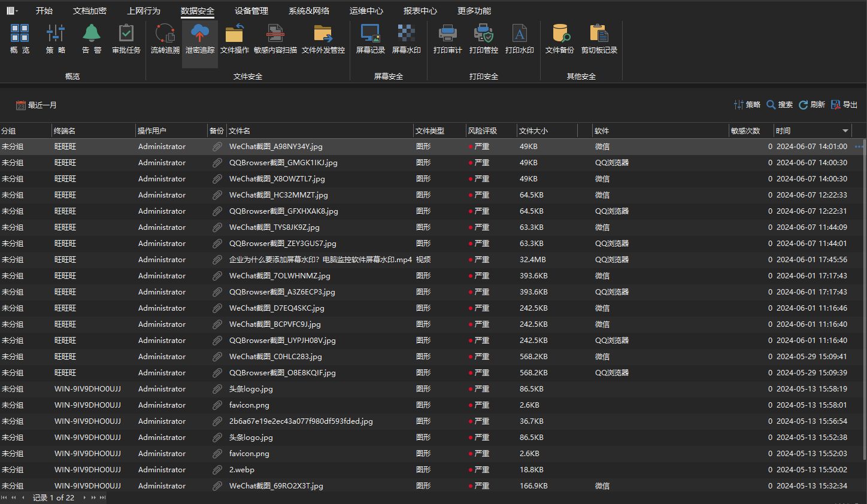The width and height of the screenshot is (867, 504).
Task: Switch to the 报表中心 tab
Action: point(420,11)
